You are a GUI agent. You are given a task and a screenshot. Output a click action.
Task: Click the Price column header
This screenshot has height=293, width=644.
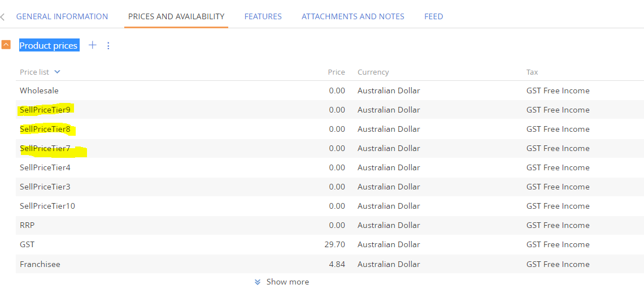(336, 72)
